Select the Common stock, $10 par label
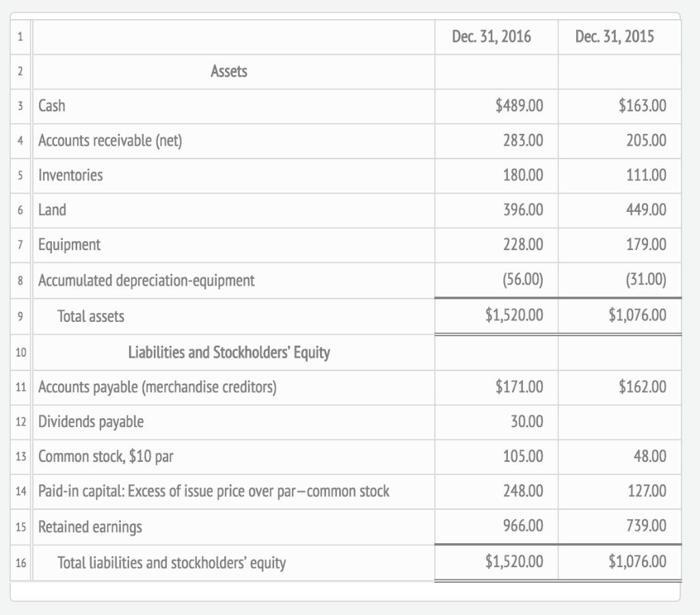Image resolution: width=700 pixels, height=615 pixels. pyautogui.click(x=106, y=456)
